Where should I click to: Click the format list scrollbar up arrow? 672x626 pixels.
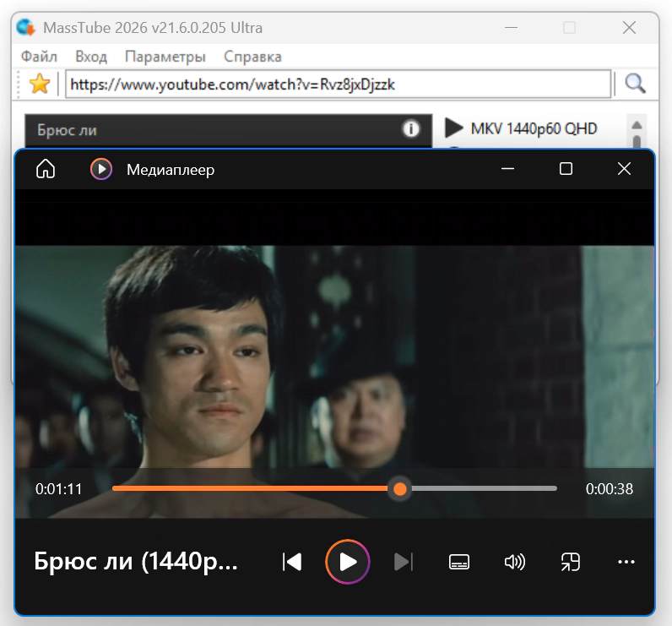pos(637,125)
